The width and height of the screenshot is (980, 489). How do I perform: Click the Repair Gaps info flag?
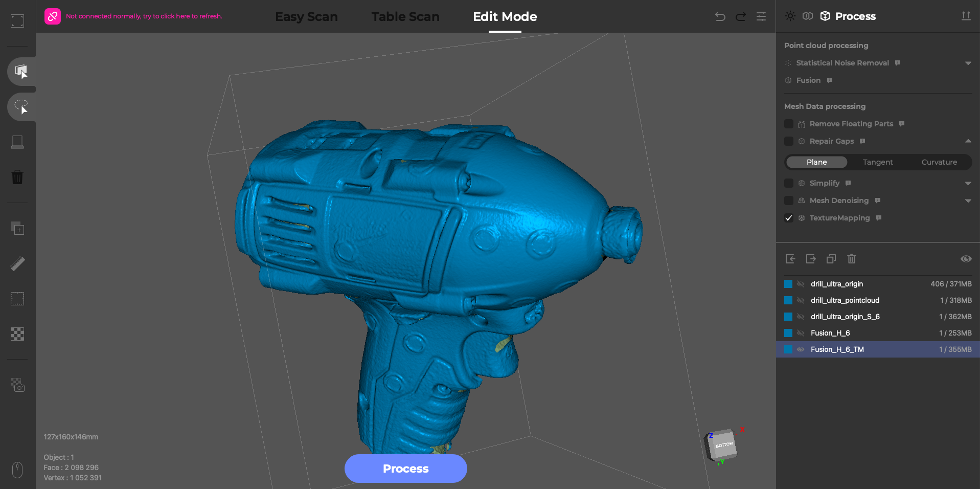(x=862, y=141)
